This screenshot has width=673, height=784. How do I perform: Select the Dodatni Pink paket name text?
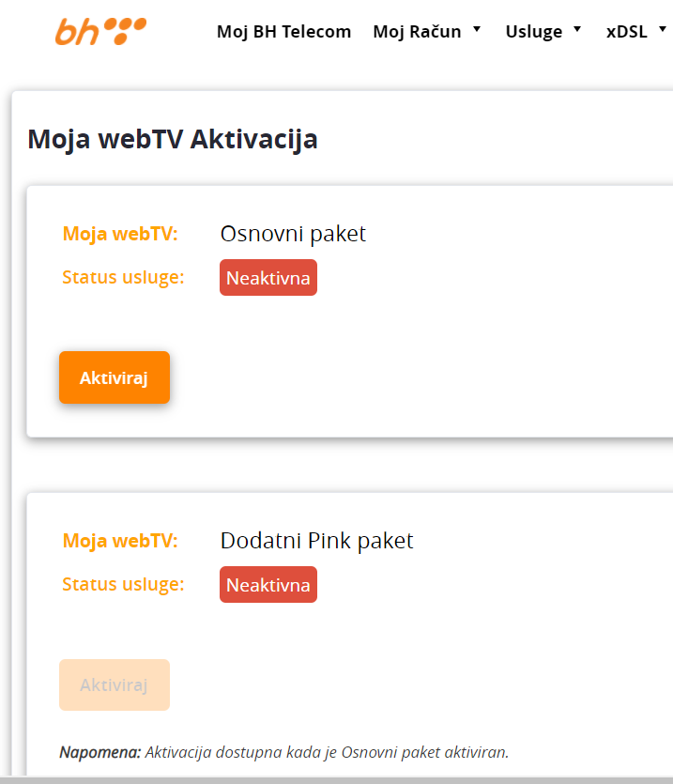pyautogui.click(x=316, y=541)
